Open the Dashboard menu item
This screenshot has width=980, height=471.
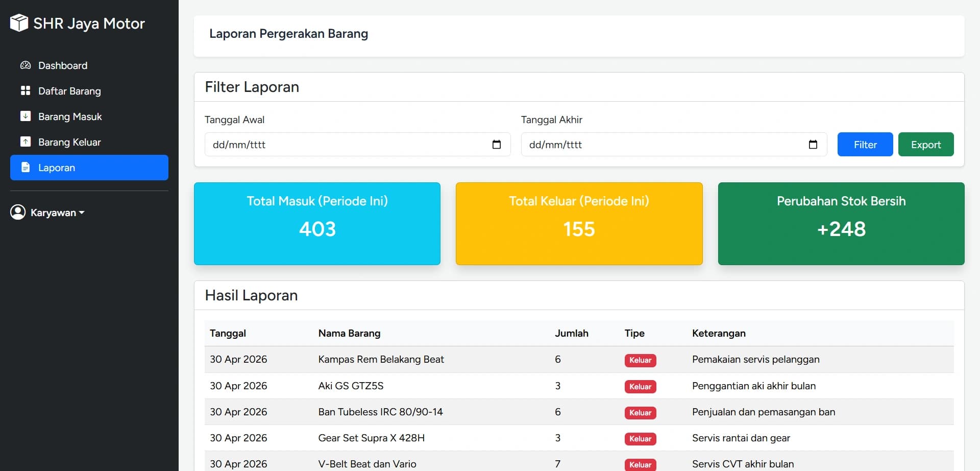(89, 65)
